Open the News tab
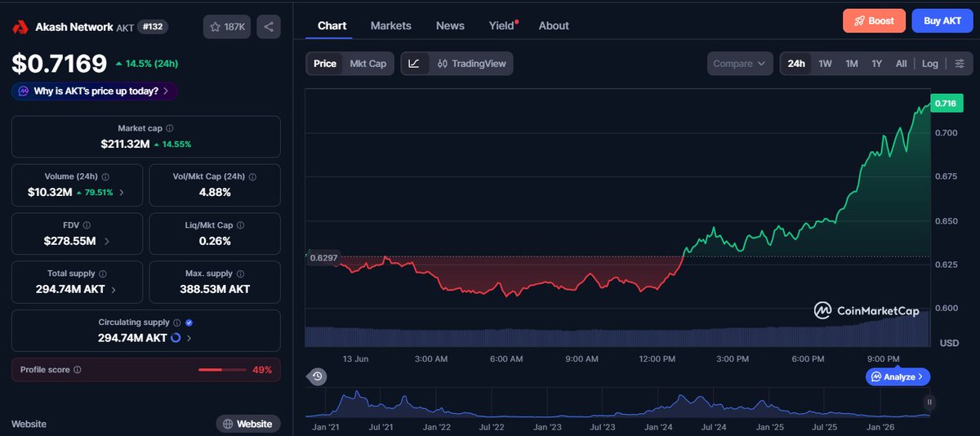The width and height of the screenshot is (980, 436). pos(450,25)
